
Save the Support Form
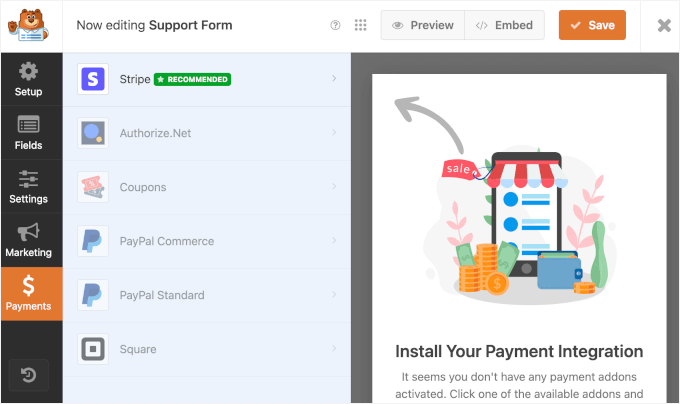pos(592,25)
